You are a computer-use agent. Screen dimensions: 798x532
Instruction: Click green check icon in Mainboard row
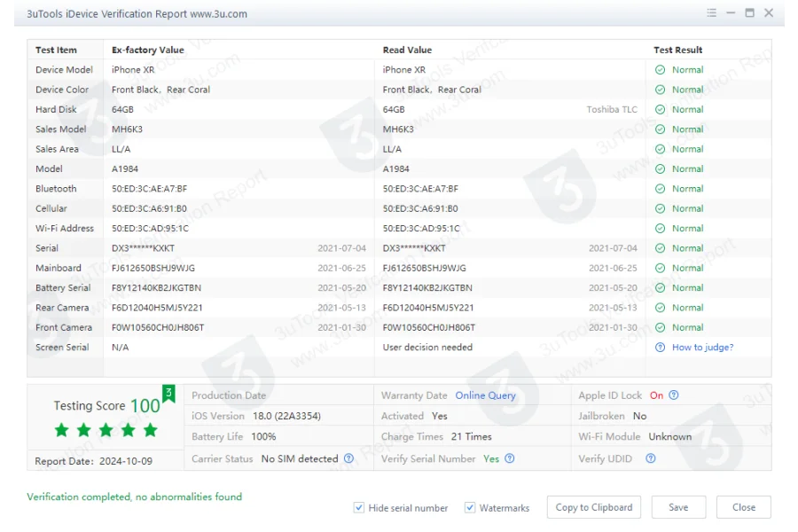[660, 269]
